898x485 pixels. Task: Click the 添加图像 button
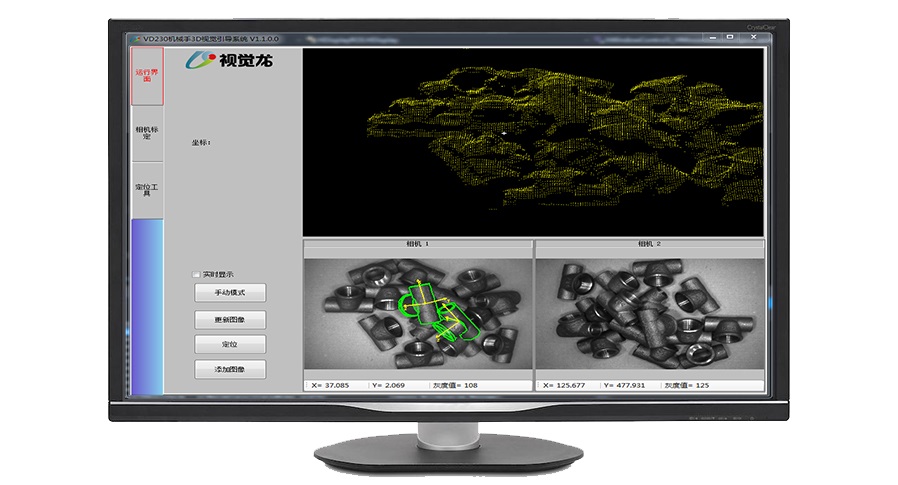230,369
